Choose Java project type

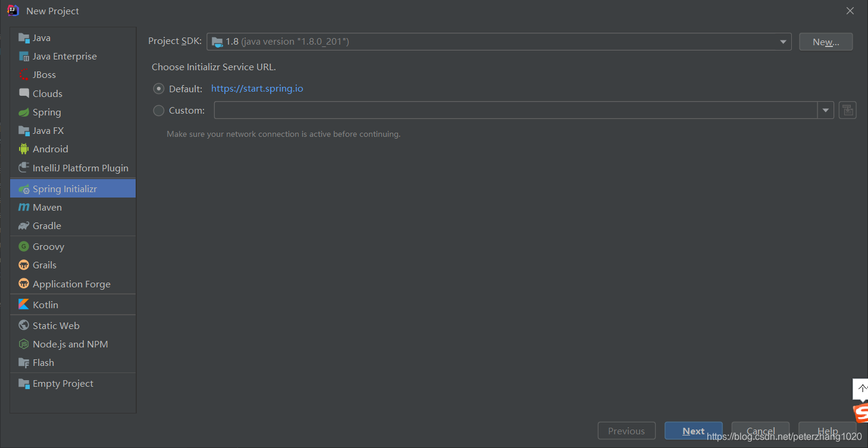coord(73,38)
